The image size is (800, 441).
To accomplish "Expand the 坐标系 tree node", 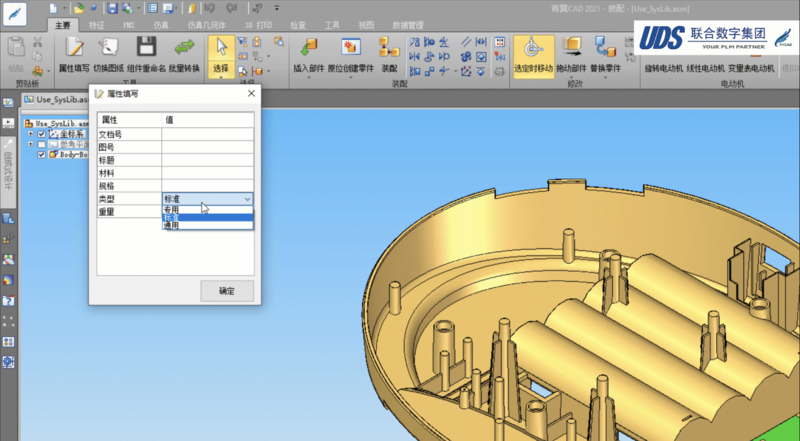I will coord(31,134).
